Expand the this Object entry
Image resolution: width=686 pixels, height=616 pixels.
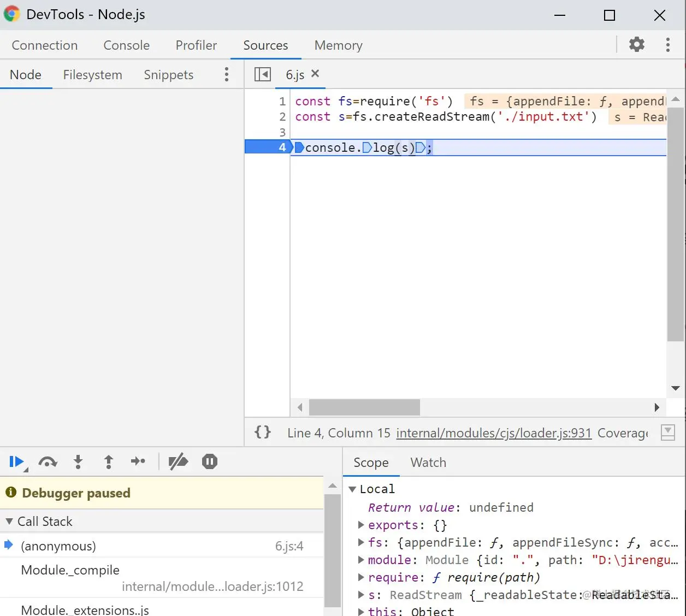(x=361, y=612)
